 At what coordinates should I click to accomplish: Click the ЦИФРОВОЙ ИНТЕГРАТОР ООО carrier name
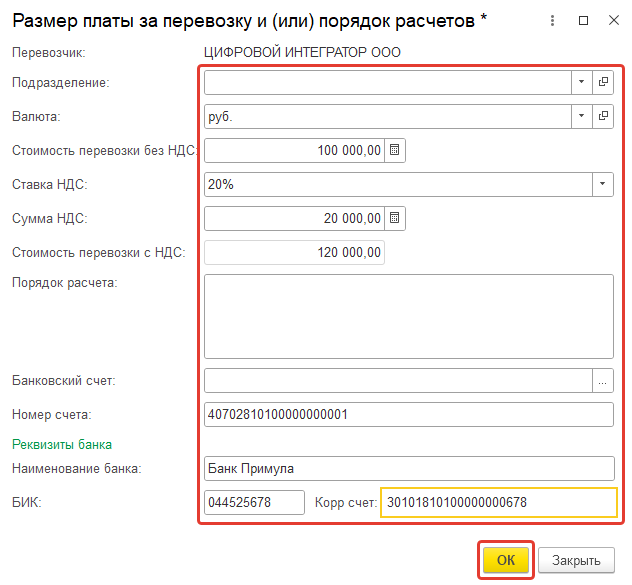[302, 52]
